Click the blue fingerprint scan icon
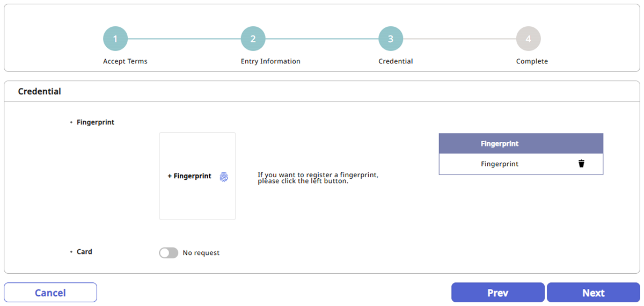The height and width of the screenshot is (306, 644). coord(224,177)
